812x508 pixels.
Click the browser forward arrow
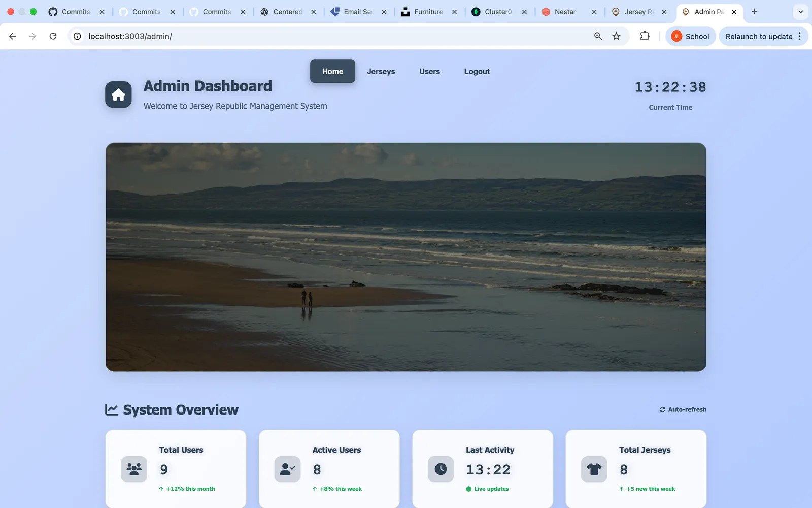pyautogui.click(x=32, y=36)
